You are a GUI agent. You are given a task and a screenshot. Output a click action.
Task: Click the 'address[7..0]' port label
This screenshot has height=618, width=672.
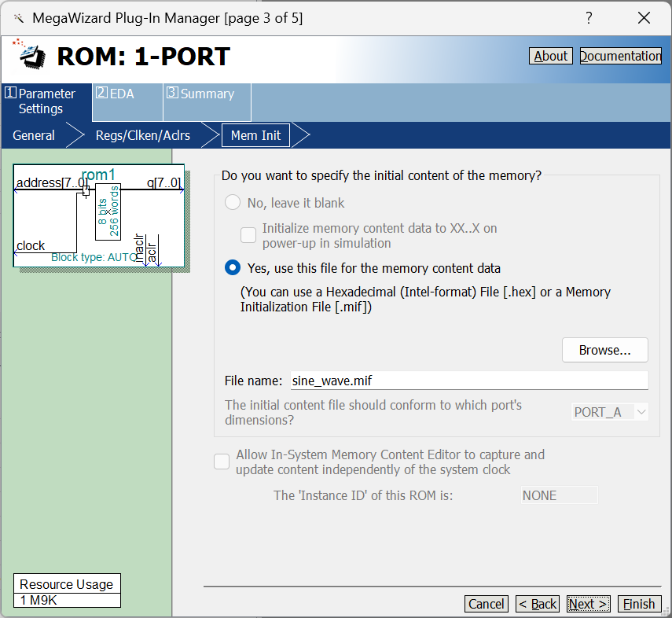point(52,182)
